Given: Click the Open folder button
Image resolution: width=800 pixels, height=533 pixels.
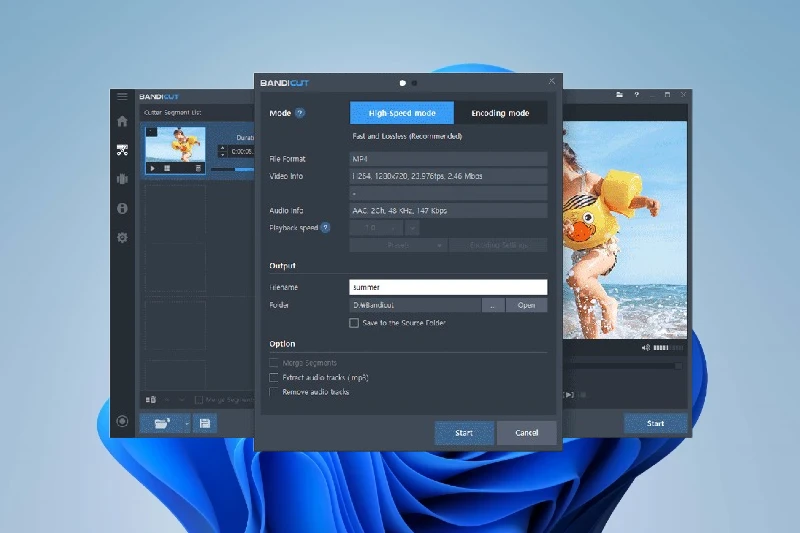Looking at the screenshot, I should (527, 306).
